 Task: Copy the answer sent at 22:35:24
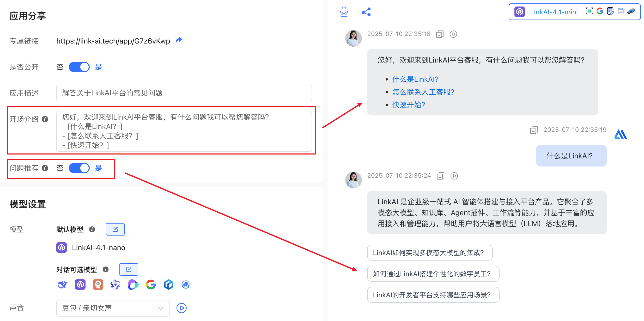pos(441,176)
